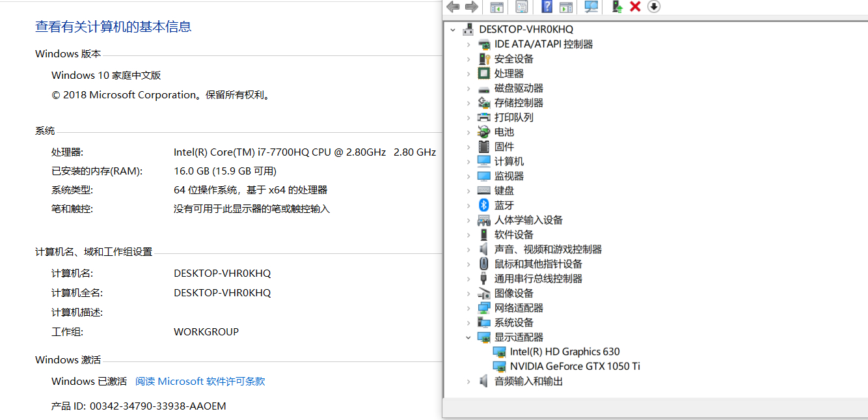Click the 固件 firmware icon

tap(483, 147)
